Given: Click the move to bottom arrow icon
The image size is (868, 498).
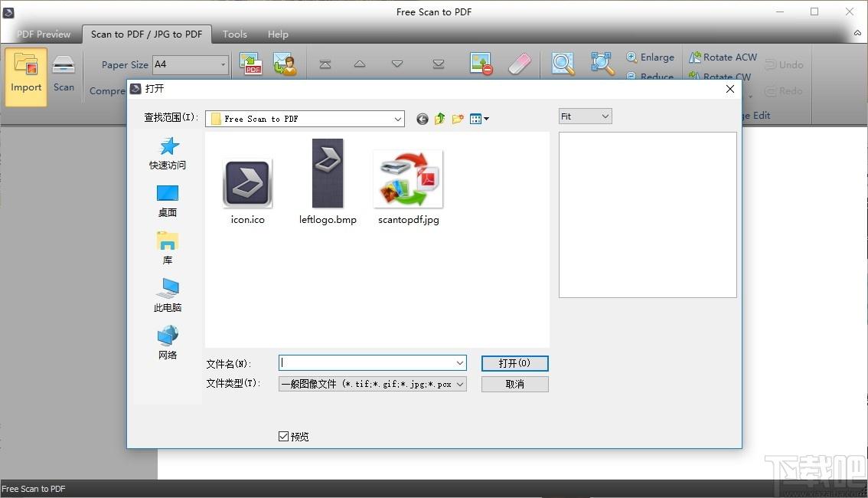Looking at the screenshot, I should pos(439,64).
